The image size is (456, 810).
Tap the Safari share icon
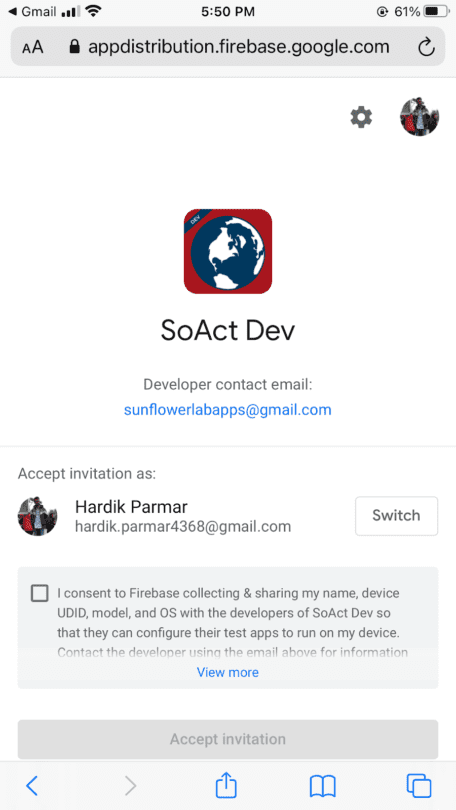tap(226, 786)
